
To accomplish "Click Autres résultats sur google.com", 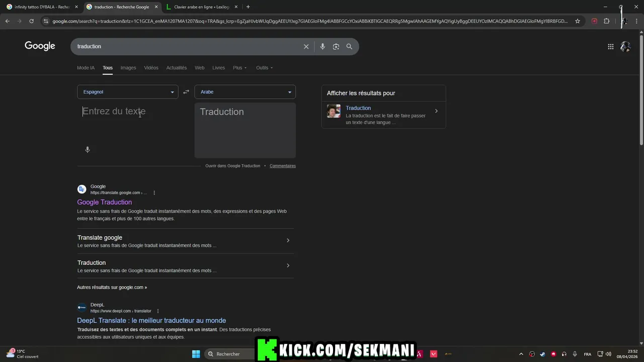I will pyautogui.click(x=112, y=288).
